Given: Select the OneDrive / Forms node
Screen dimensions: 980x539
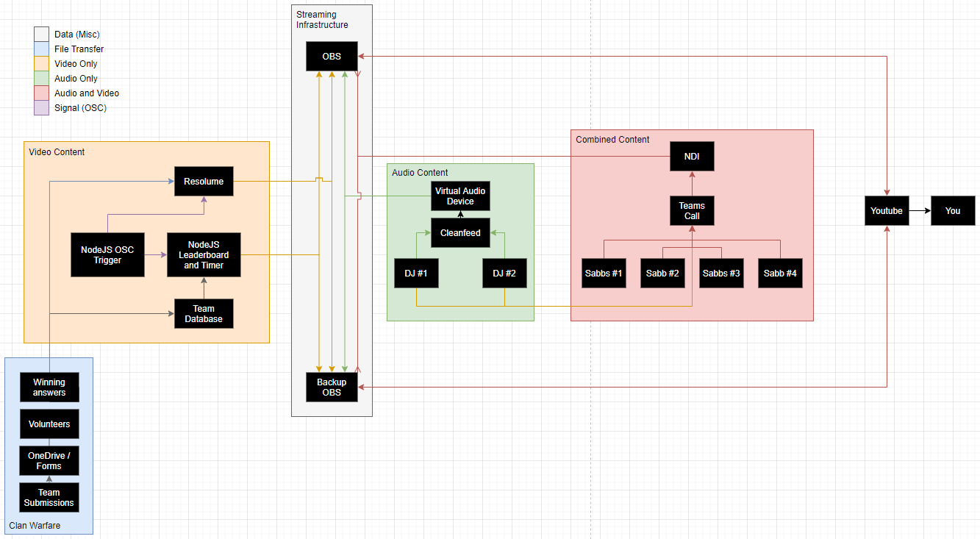Looking at the screenshot, I should 49,461.
